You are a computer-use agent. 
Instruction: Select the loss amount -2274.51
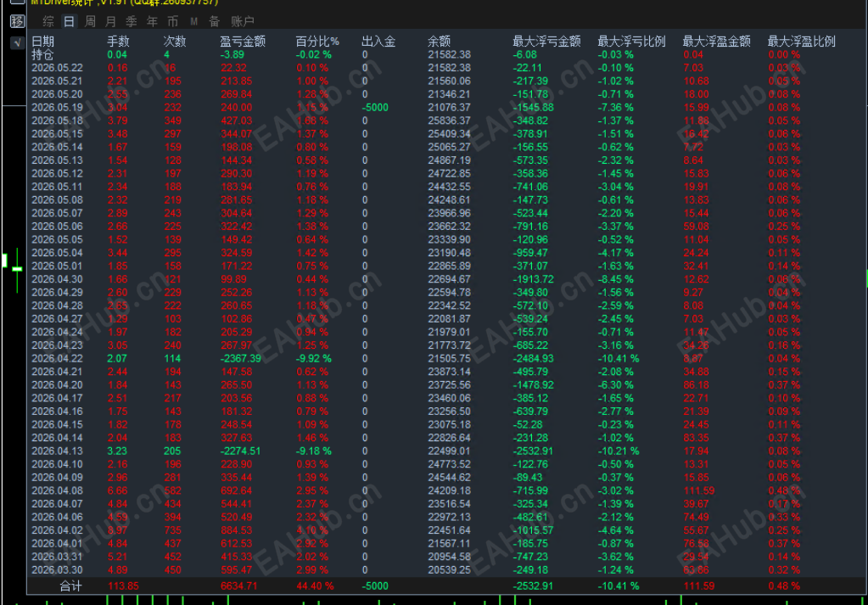240,451
